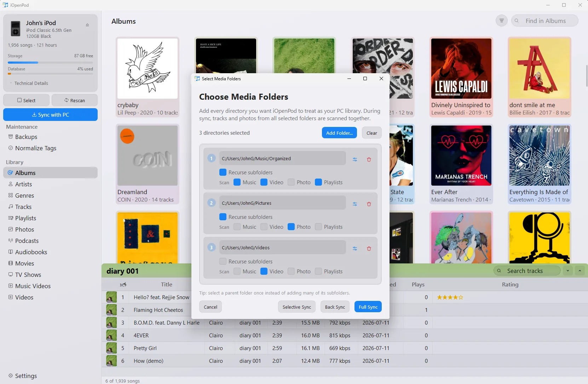Viewport: 588px width, 384px height.
Task: Click the C:/Users/JohnG/Pictures path field
Action: [x=283, y=203]
